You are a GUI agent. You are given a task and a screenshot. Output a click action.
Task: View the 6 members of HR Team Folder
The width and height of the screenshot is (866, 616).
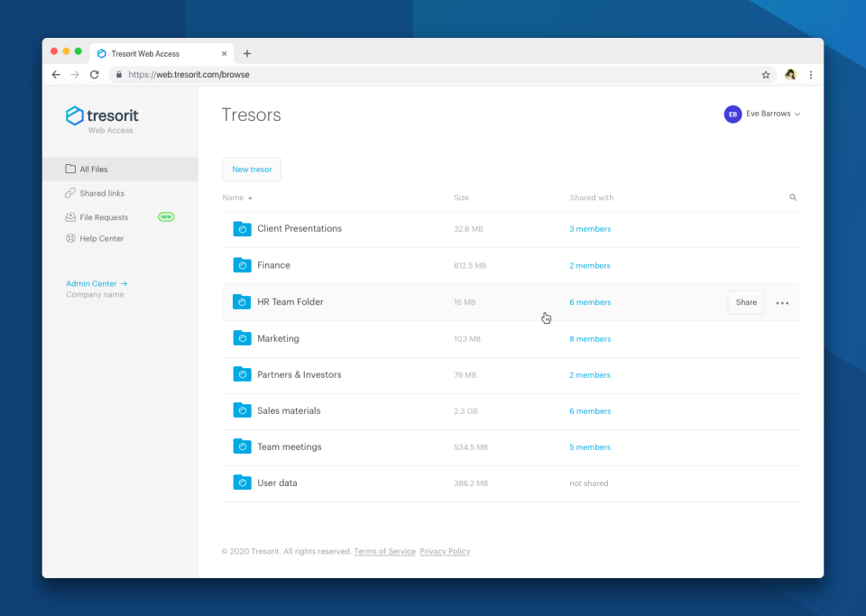590,302
